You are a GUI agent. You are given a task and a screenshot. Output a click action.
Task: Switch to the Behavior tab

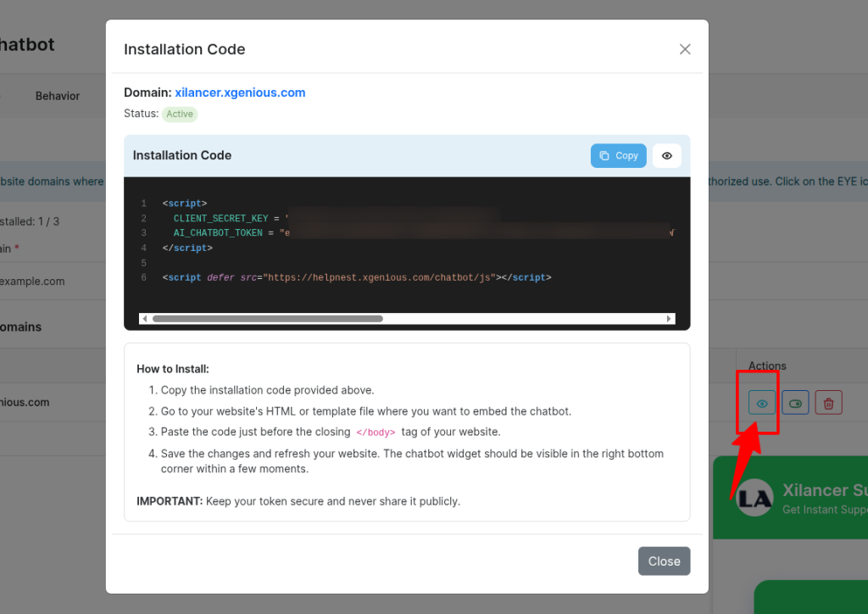click(x=58, y=96)
